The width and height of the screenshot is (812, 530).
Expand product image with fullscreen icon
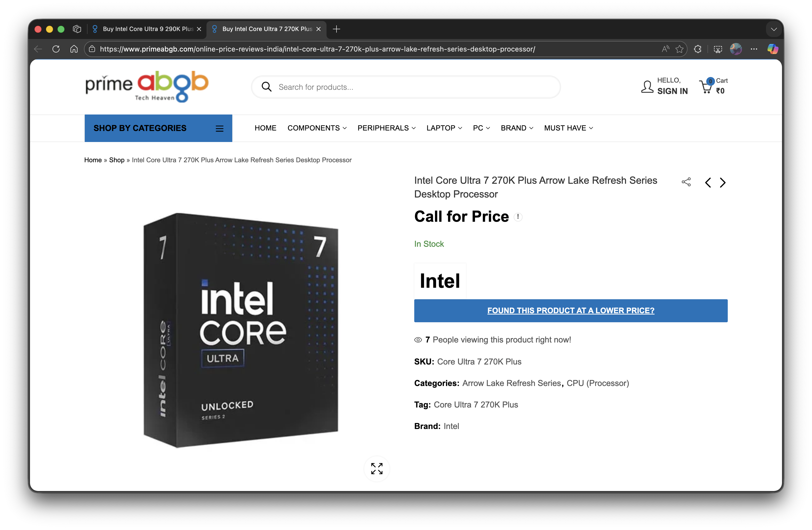(x=377, y=468)
